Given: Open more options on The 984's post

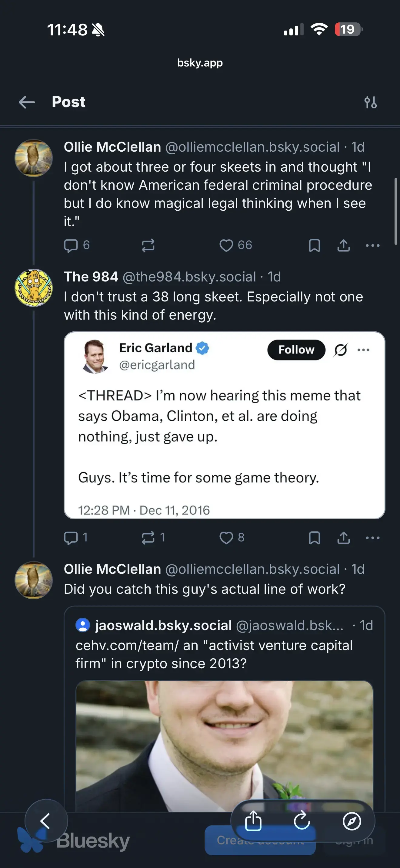Looking at the screenshot, I should [372, 538].
